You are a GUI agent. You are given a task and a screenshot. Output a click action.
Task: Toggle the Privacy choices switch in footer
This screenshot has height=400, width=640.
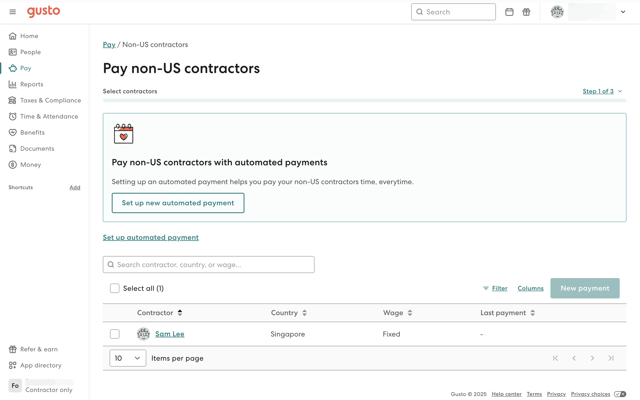620,394
